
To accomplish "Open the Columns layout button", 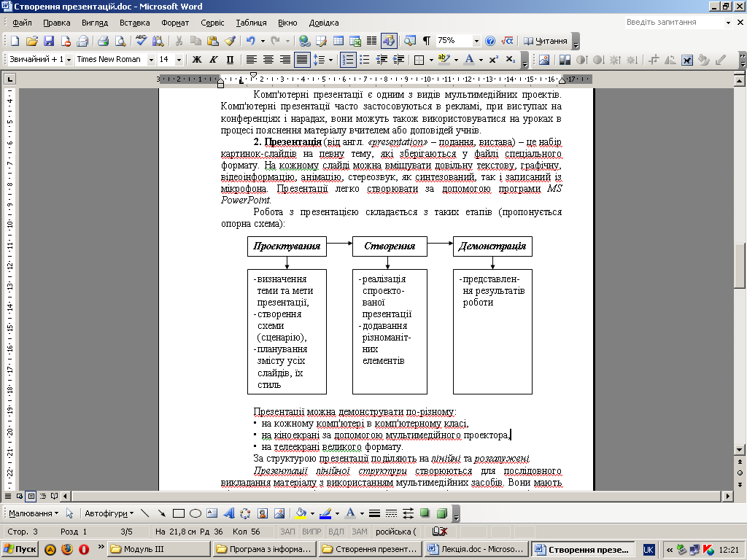I will tap(371, 41).
